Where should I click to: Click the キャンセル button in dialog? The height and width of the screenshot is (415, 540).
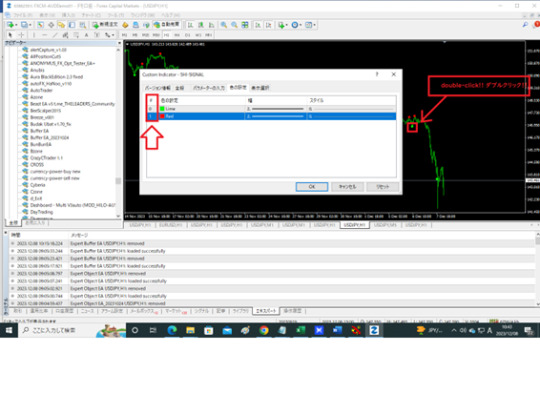pyautogui.click(x=347, y=187)
